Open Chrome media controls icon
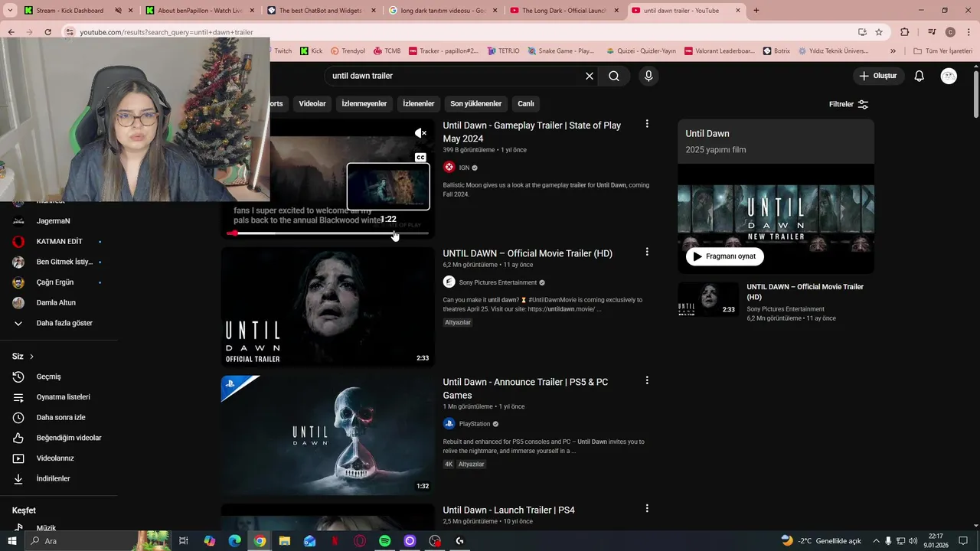The image size is (980, 551). click(931, 32)
